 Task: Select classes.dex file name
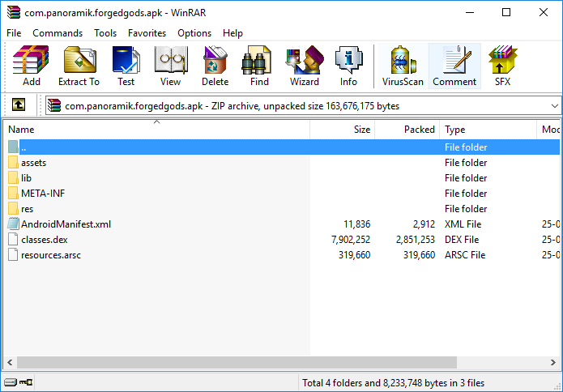[x=45, y=240]
